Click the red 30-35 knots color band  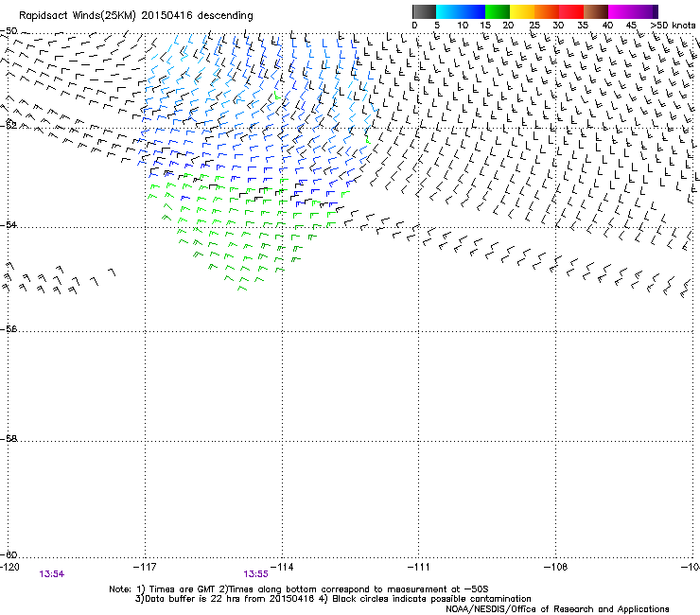(571, 11)
